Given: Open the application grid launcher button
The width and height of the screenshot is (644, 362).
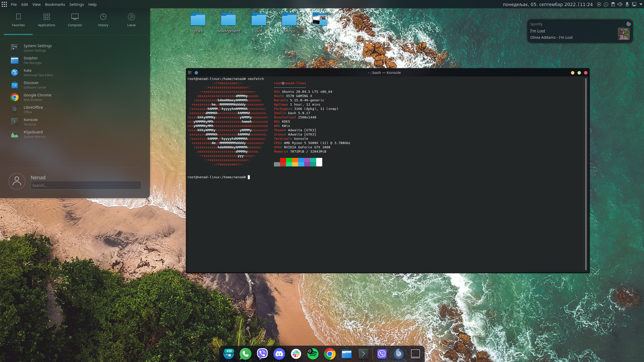Looking at the screenshot, I should [4, 4].
